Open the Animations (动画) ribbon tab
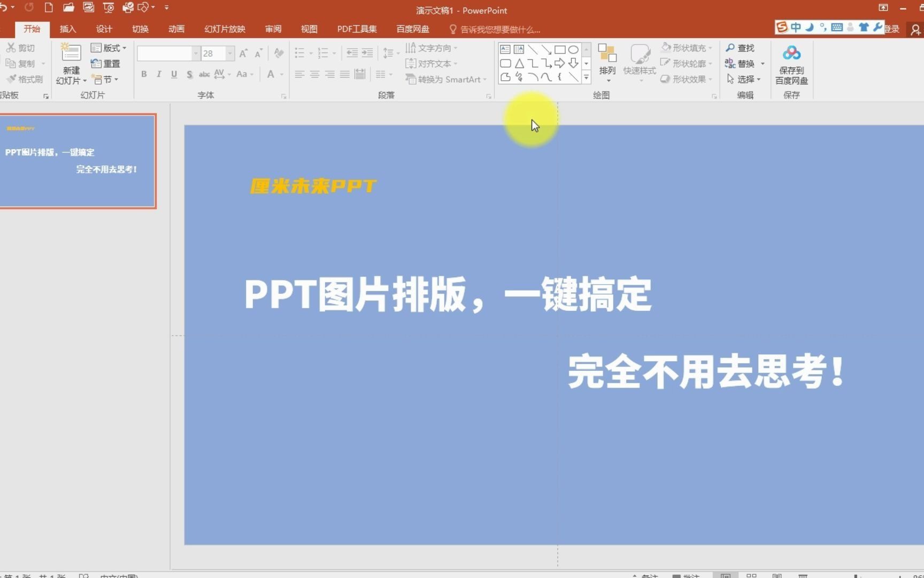 pos(176,29)
